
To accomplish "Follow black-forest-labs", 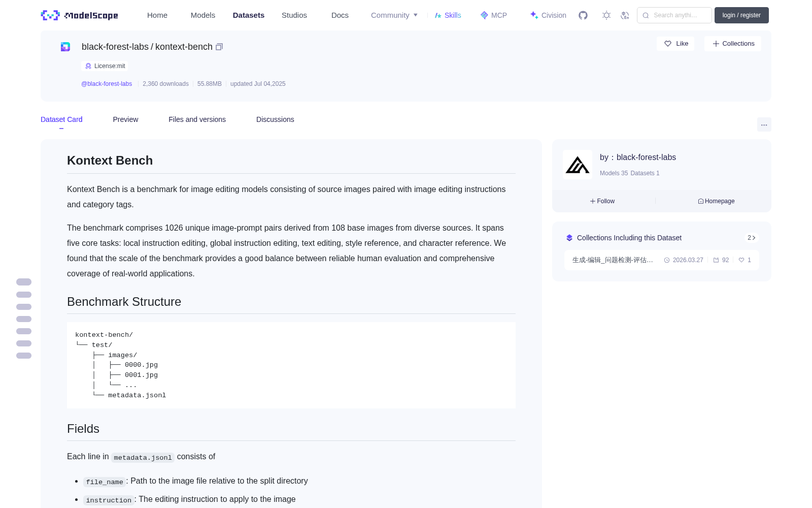I will point(602,201).
